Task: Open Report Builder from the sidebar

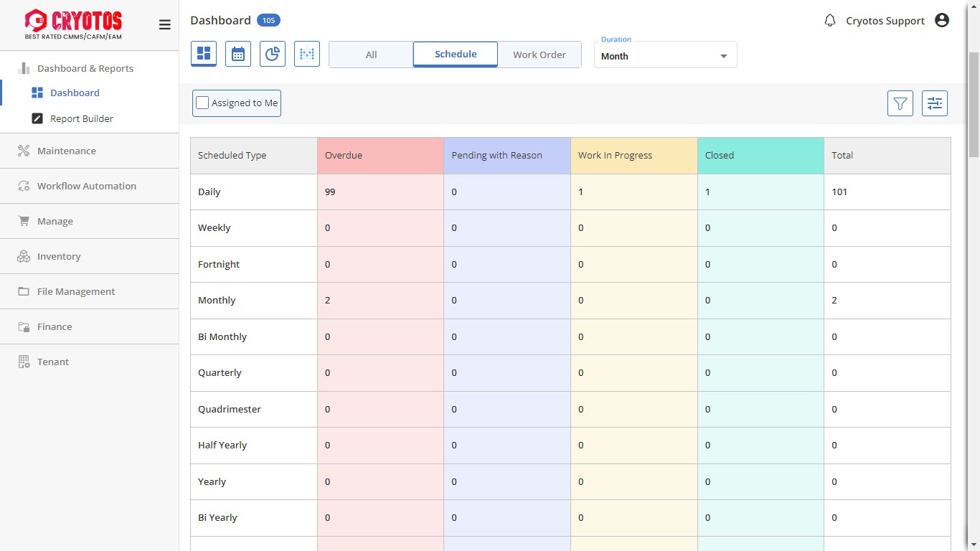Action: point(82,118)
